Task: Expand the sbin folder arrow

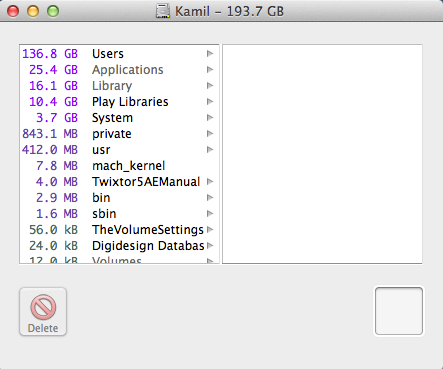Action: click(x=210, y=214)
